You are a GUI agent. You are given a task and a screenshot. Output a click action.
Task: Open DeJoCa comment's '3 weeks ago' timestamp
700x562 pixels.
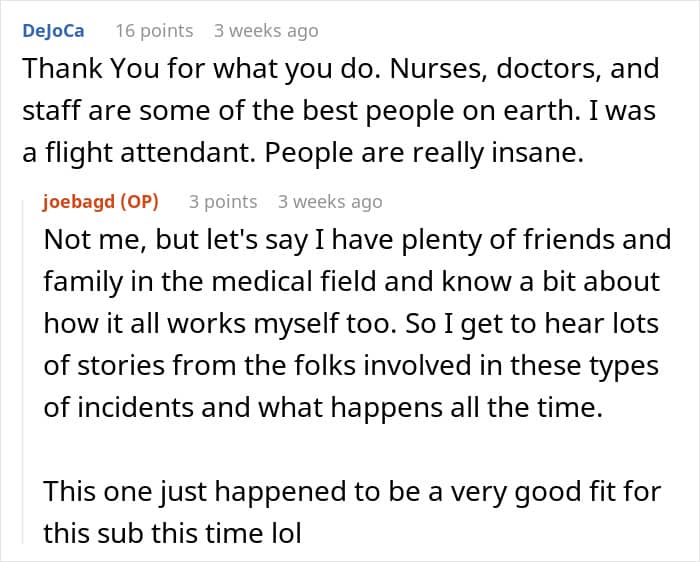point(266,30)
